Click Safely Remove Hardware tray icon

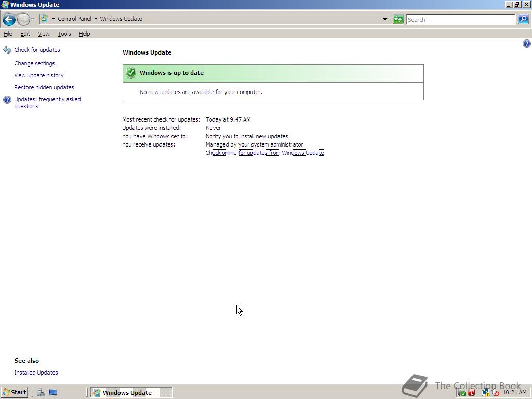coord(461,393)
